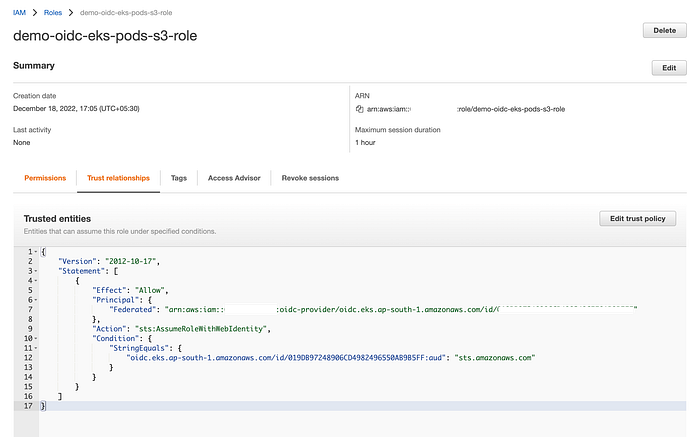
Task: Collapse the Statement array on line 3
Action: click(36, 271)
